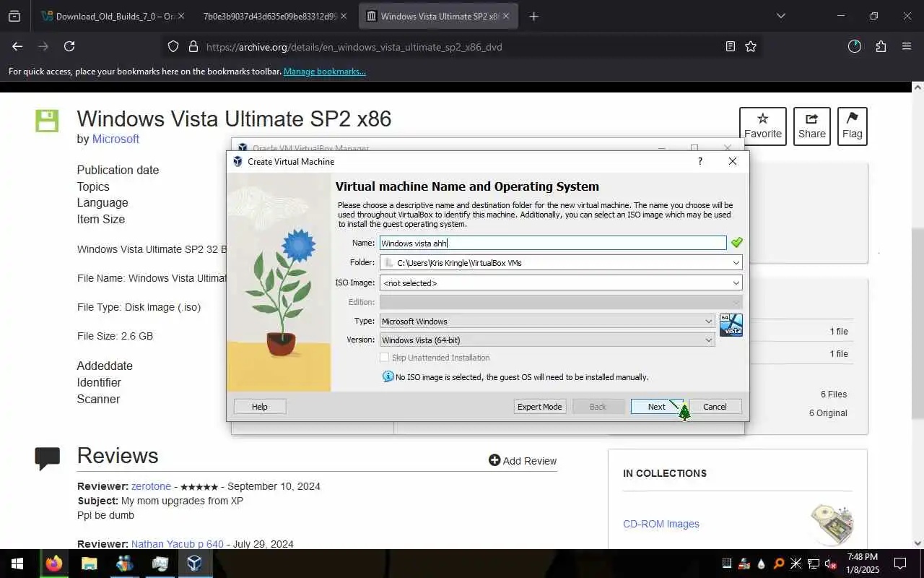Toggle reader view in address bar
Image resolution: width=924 pixels, height=578 pixels.
(x=731, y=46)
